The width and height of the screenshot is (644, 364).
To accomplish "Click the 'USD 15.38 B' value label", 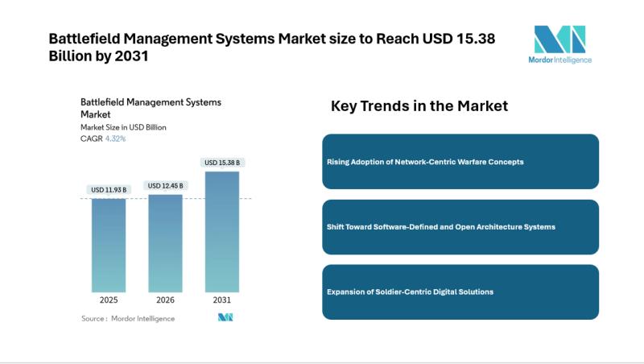I will click(222, 163).
